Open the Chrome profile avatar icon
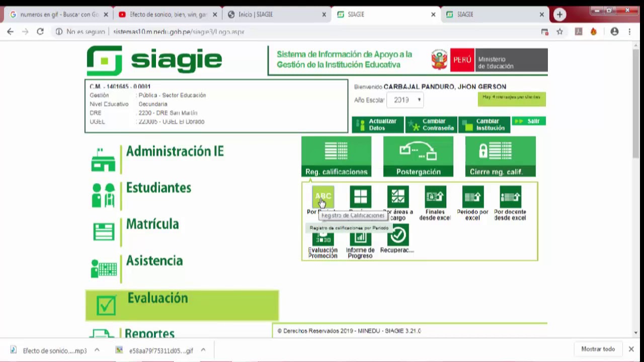This screenshot has width=644, height=362. pyautogui.click(x=614, y=32)
